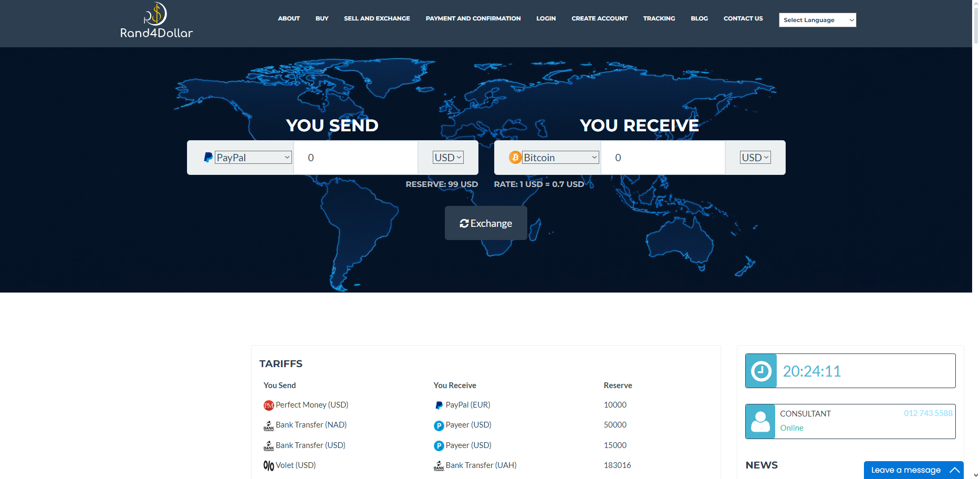Click the Online consultant status text
Screen dimensions: 980x479
[791, 428]
